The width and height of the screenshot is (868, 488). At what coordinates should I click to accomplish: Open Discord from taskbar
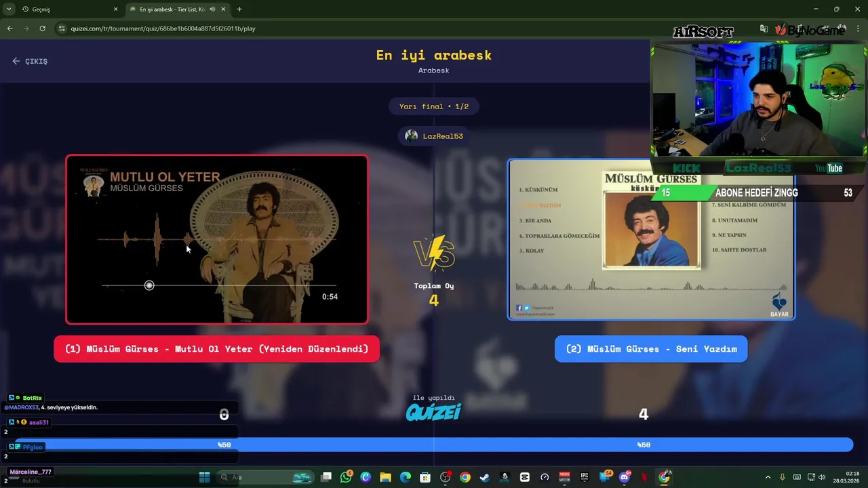pos(625,477)
